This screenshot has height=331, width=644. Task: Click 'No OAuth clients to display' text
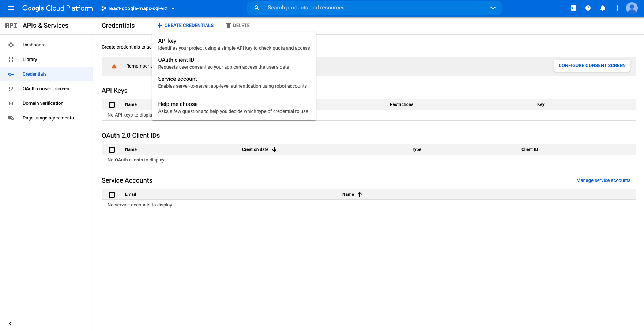pos(136,160)
